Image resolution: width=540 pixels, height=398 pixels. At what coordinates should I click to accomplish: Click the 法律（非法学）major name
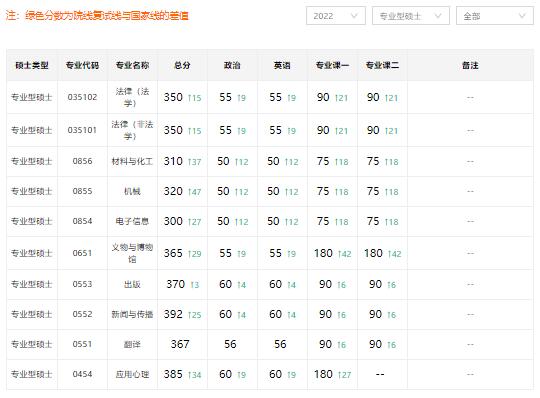tap(132, 130)
